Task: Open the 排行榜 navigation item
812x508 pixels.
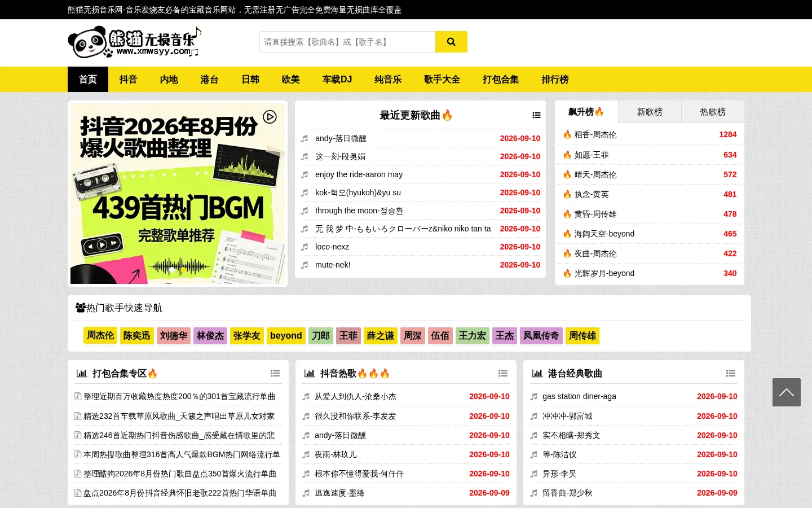Action: point(555,79)
